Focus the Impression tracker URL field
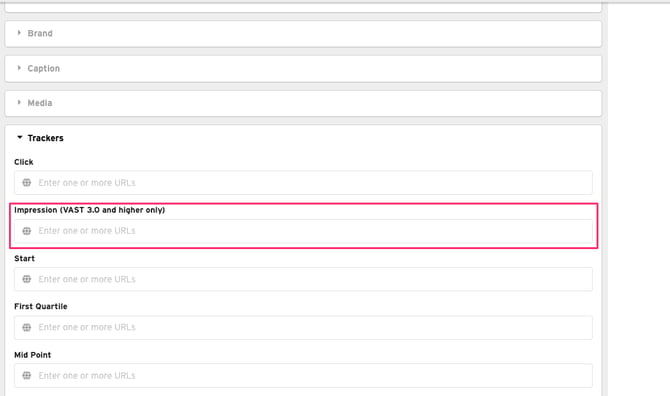The height and width of the screenshot is (396, 670). 303,231
